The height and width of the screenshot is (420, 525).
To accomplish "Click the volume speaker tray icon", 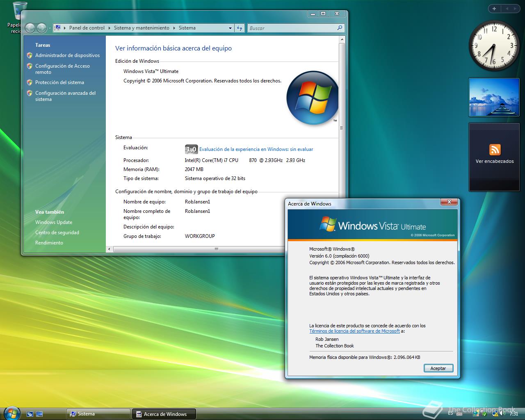I will pyautogui.click(x=502, y=413).
